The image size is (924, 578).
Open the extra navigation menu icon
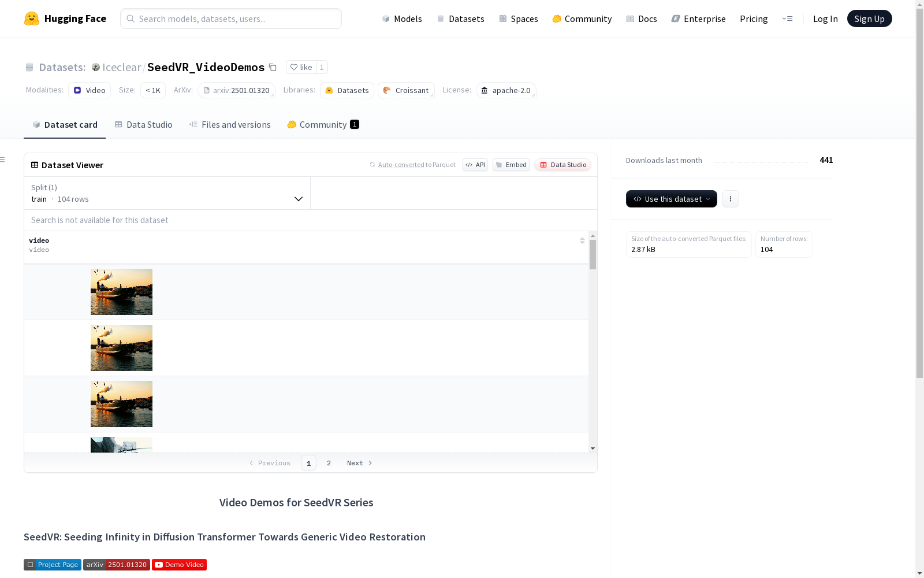click(787, 18)
